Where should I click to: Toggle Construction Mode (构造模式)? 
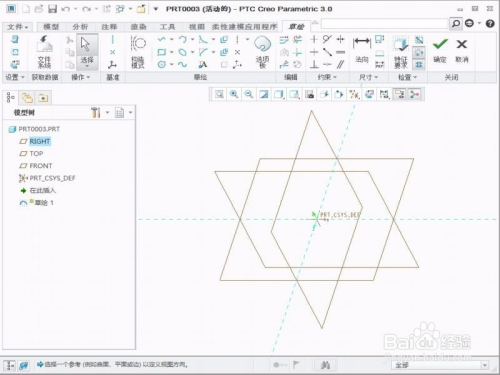(x=138, y=52)
